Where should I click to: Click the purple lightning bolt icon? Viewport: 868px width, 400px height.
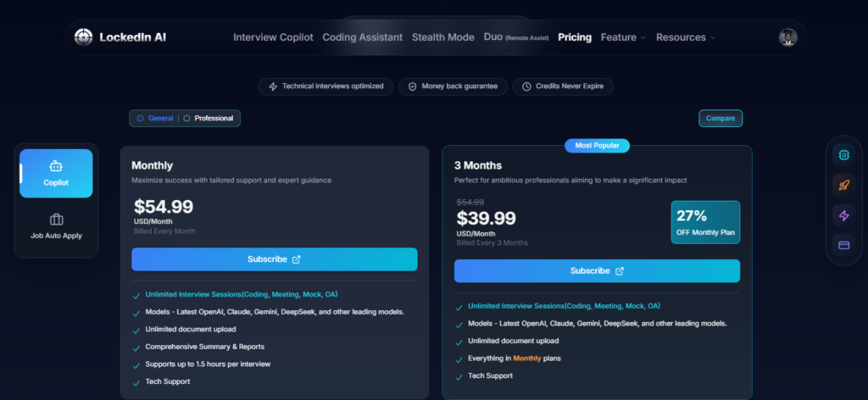tap(843, 215)
